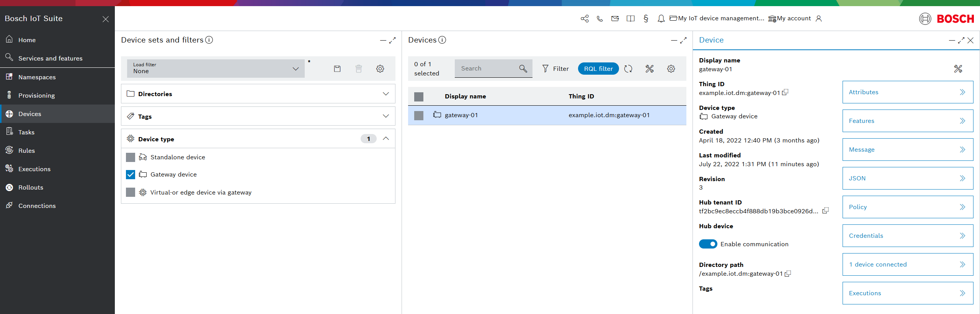Open the Attributes section
980x314 pixels.
coord(908,92)
